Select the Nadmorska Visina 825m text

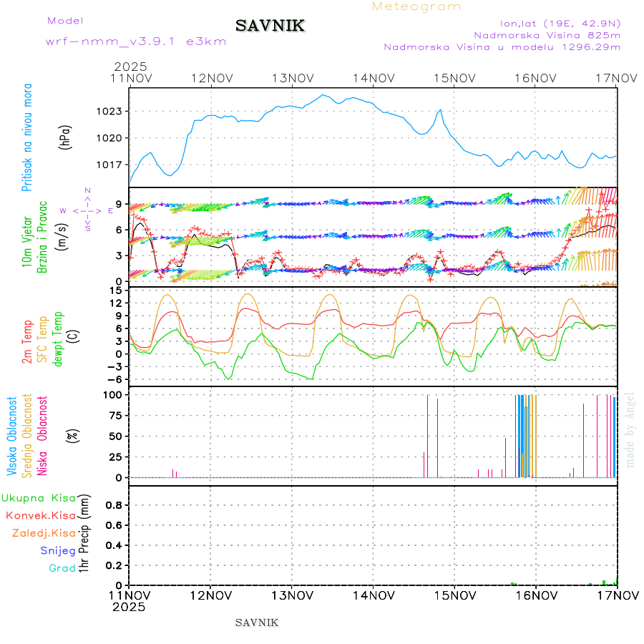tap(547, 34)
